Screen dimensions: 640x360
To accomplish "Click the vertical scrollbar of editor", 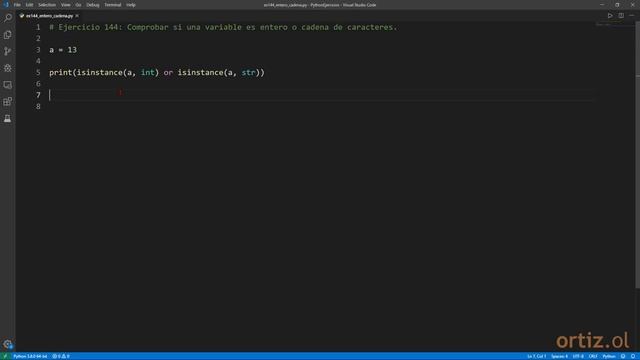I will [638, 155].
